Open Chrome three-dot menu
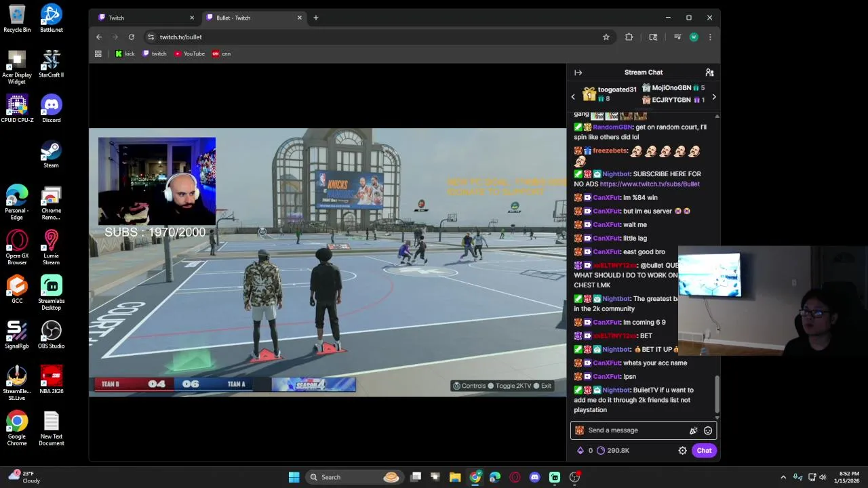This screenshot has height=488, width=868. pos(710,37)
